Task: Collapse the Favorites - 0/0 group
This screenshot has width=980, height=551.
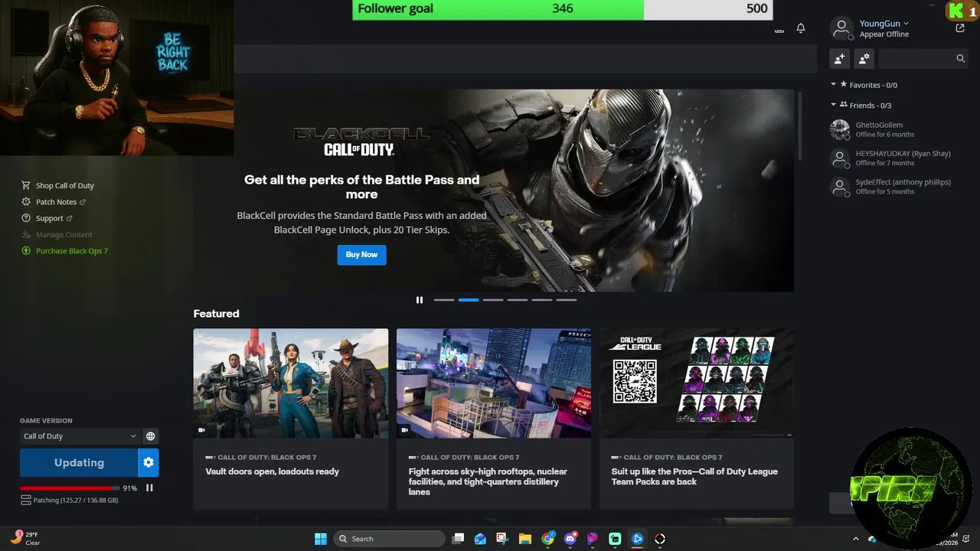Action: [x=834, y=85]
